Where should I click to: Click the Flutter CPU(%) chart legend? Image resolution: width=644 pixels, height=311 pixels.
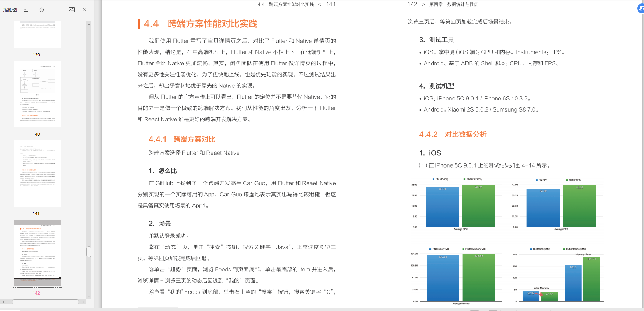tap(473, 179)
